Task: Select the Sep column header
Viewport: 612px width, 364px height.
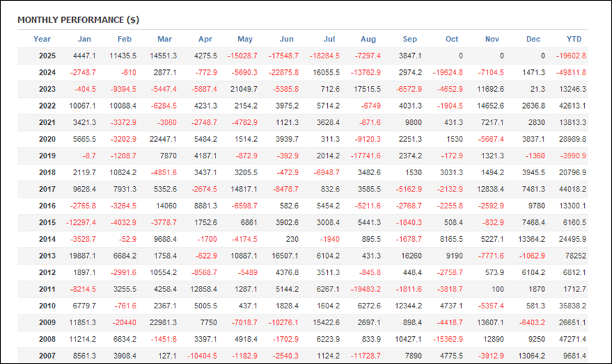Action: coord(410,39)
